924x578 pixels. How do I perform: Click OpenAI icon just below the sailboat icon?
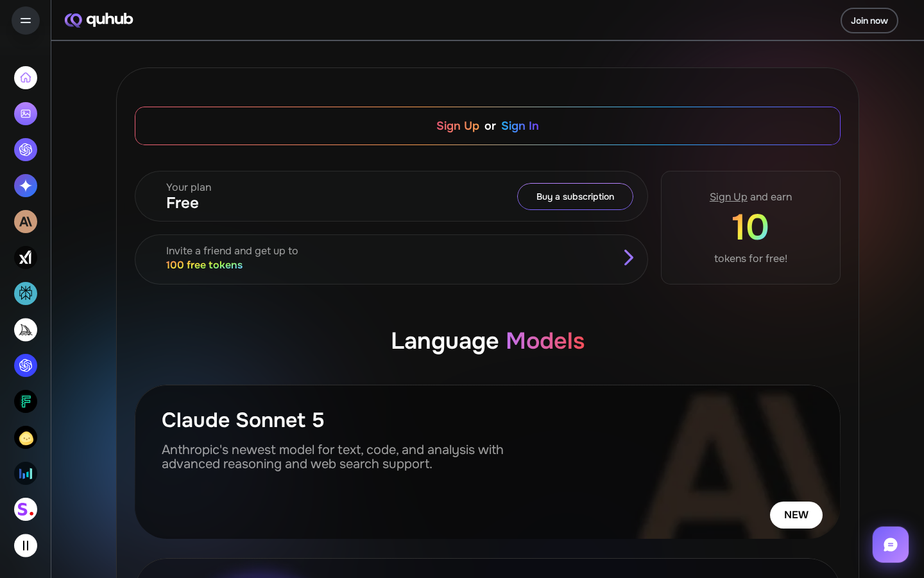pyautogui.click(x=26, y=365)
